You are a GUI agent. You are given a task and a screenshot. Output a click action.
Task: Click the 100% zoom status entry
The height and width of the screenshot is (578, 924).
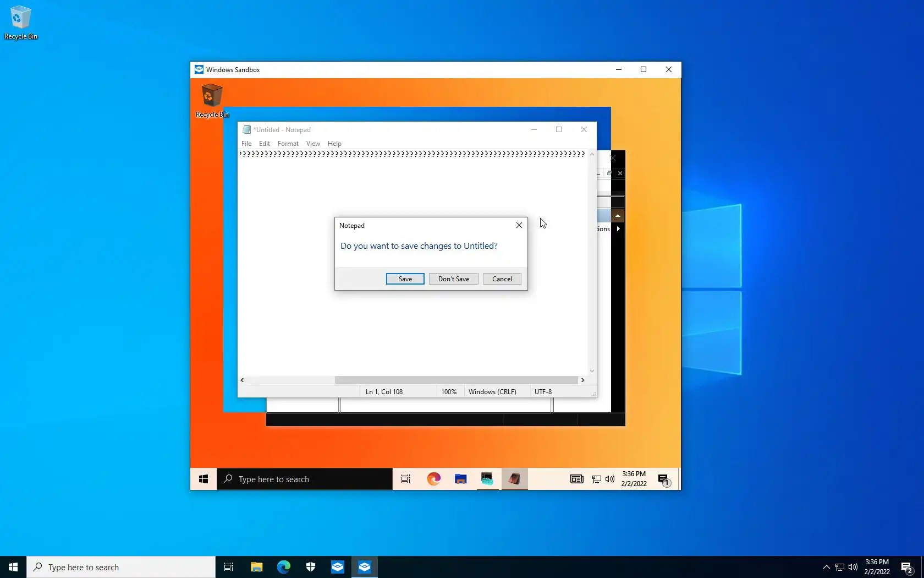(x=449, y=392)
